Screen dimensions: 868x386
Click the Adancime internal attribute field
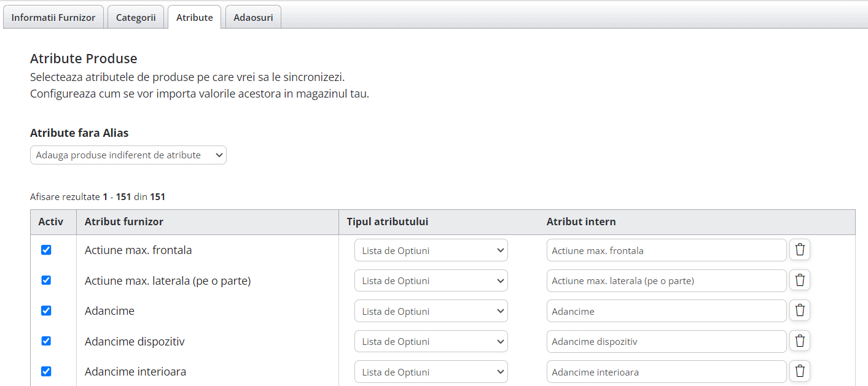(x=666, y=311)
